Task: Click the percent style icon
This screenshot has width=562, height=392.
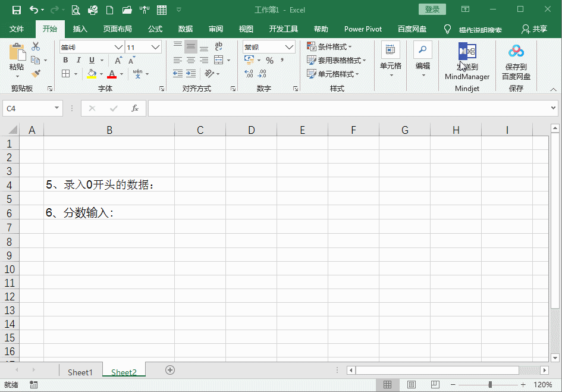Action: pyautogui.click(x=269, y=59)
